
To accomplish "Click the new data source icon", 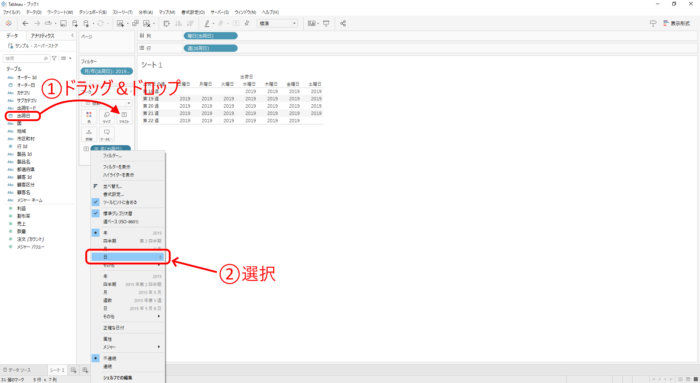I will pyautogui.click(x=75, y=23).
